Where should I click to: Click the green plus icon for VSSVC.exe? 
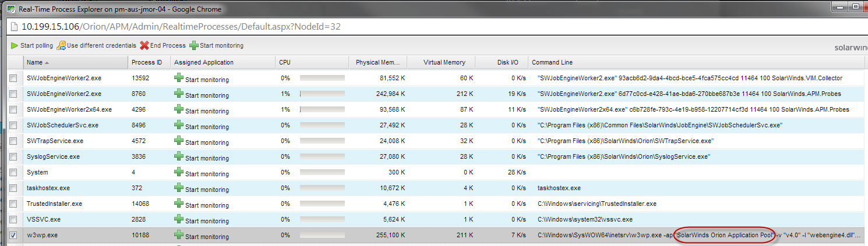[179, 219]
